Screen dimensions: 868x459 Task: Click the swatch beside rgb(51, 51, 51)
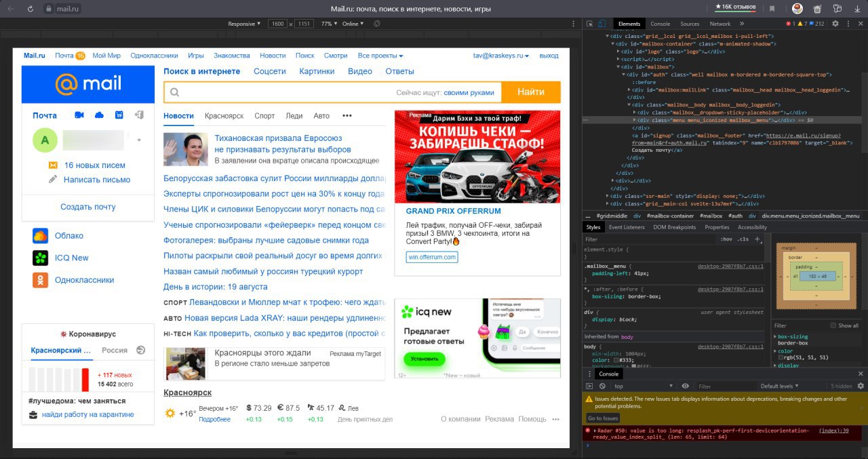tap(781, 358)
